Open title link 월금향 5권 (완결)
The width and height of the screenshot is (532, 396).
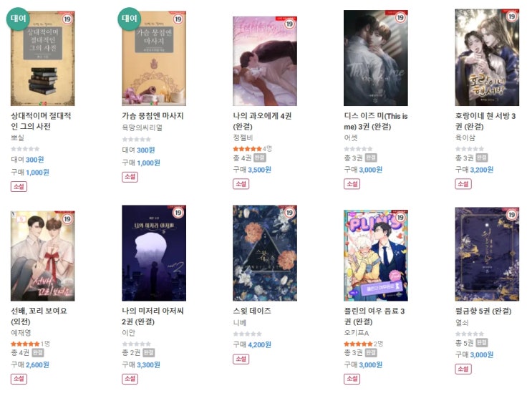pos(483,311)
